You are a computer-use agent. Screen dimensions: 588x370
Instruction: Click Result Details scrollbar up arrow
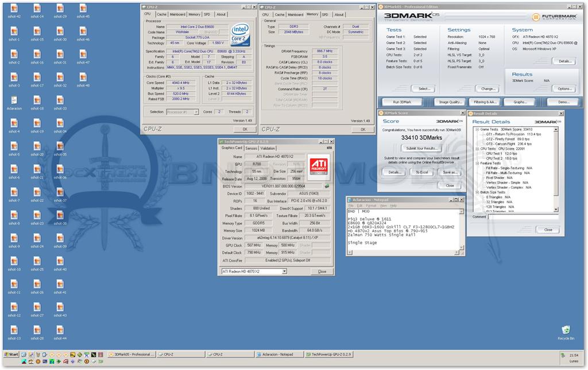[556, 129]
